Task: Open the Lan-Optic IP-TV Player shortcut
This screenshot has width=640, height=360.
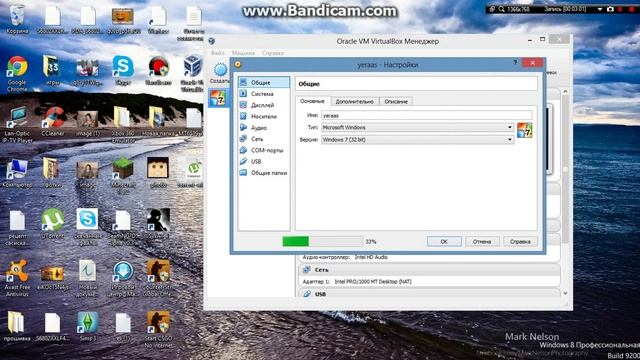Action: click(x=17, y=125)
